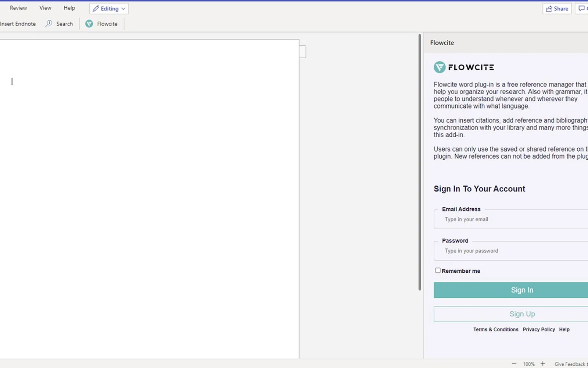Click the Flowcite logo in the side panel
Image resolution: width=588 pixels, height=368 pixels.
pyautogui.click(x=464, y=67)
